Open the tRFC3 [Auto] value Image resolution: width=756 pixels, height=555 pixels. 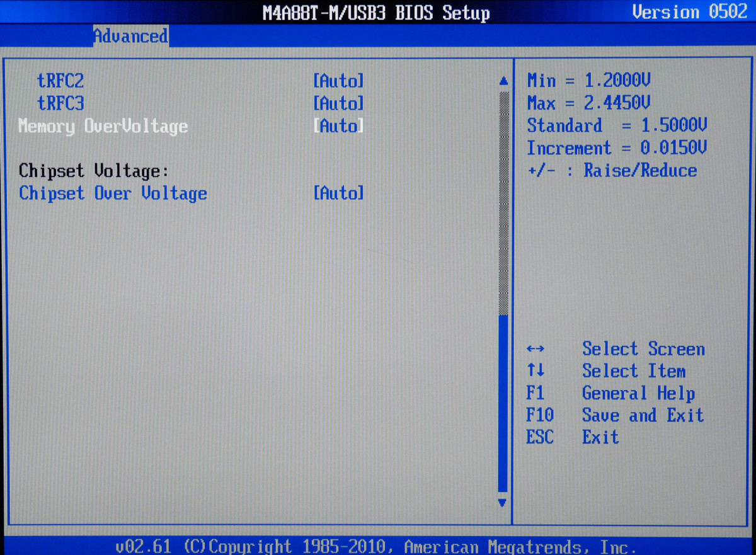point(339,103)
